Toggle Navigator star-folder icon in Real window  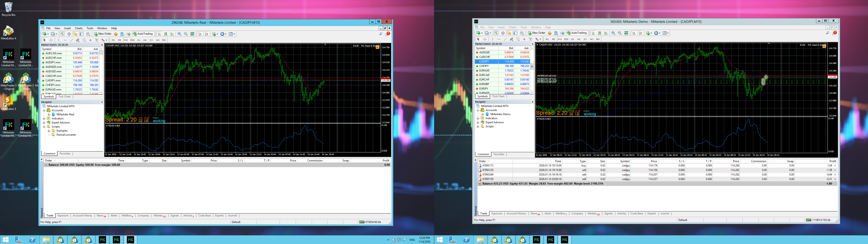click(76, 34)
